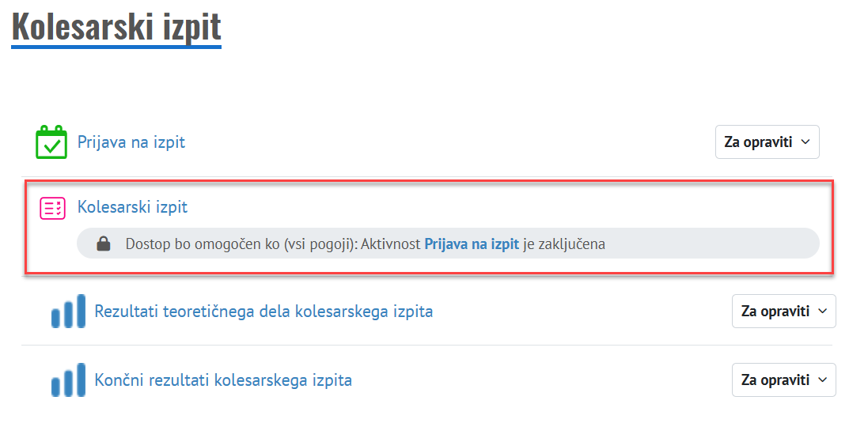Open the Prijava na izpit activity link

(131, 142)
